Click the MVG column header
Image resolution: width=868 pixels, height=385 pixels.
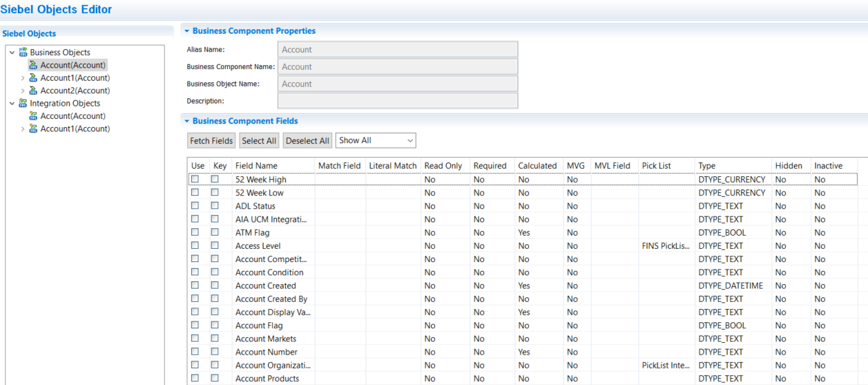[577, 166]
